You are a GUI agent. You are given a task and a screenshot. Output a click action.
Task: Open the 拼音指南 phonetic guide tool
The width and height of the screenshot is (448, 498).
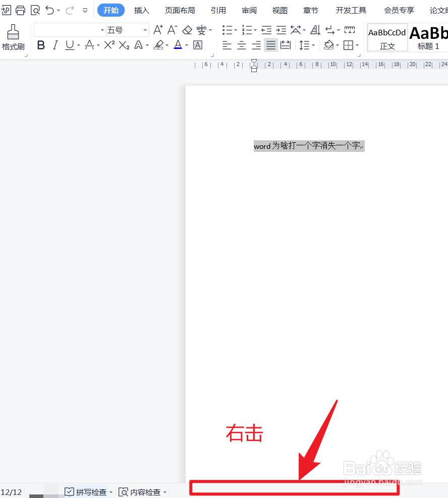(201, 30)
